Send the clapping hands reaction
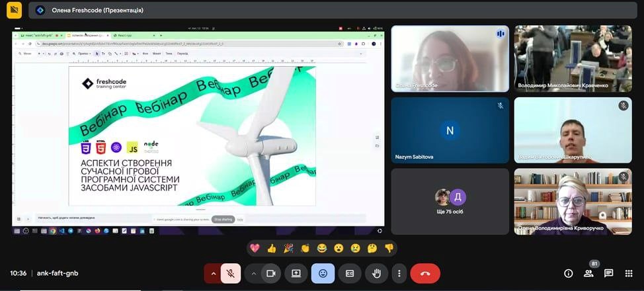 [305, 248]
